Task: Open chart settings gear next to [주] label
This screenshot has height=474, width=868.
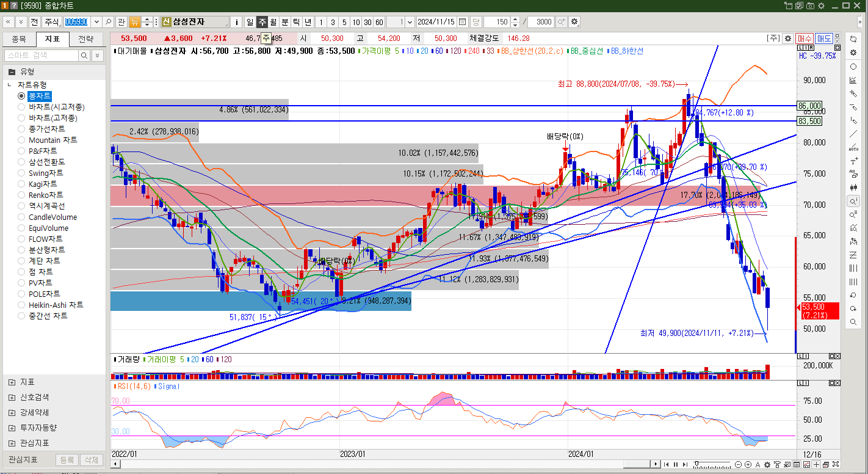Action: tap(788, 38)
